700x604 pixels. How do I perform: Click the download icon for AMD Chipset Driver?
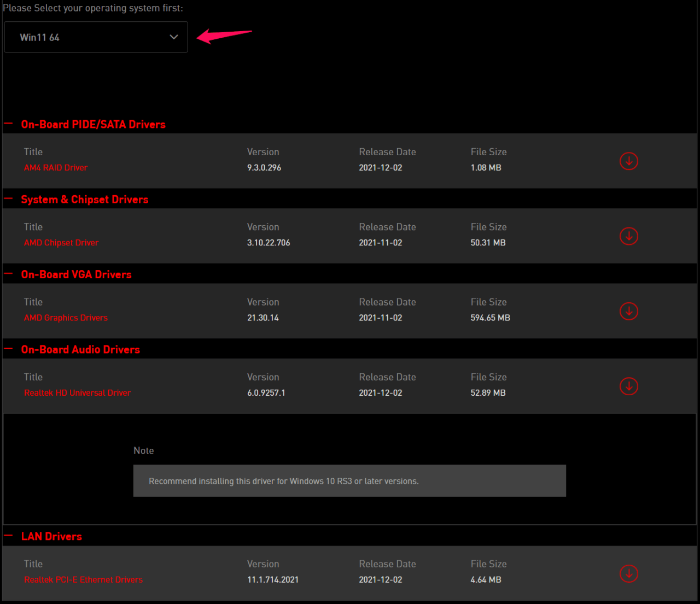click(x=628, y=236)
